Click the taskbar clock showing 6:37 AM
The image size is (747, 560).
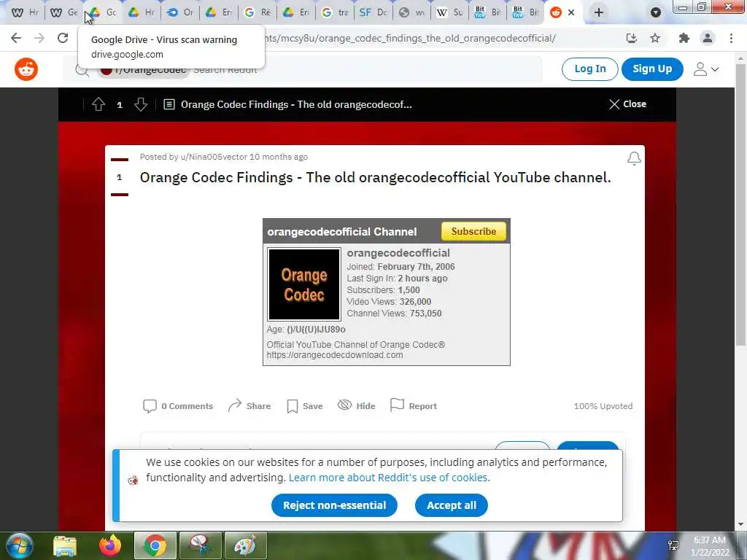[x=709, y=546]
